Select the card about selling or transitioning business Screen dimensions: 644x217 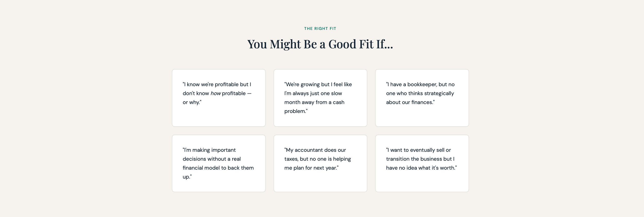[x=422, y=163]
